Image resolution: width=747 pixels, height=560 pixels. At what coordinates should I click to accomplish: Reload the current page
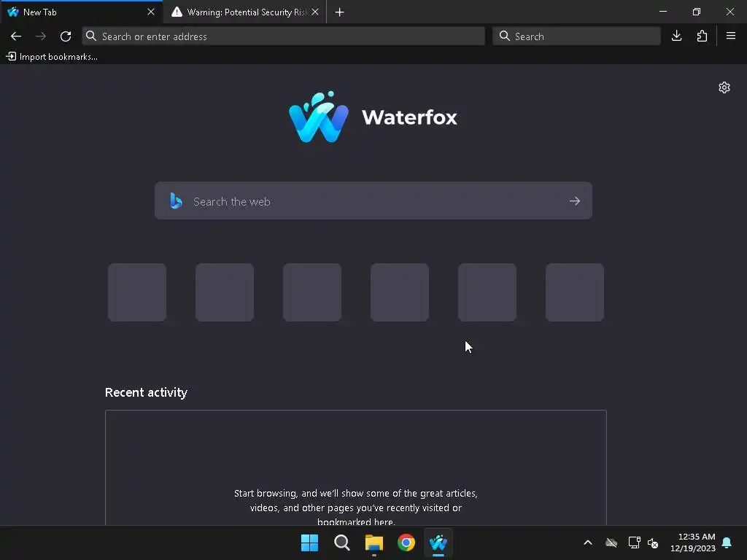point(66,36)
